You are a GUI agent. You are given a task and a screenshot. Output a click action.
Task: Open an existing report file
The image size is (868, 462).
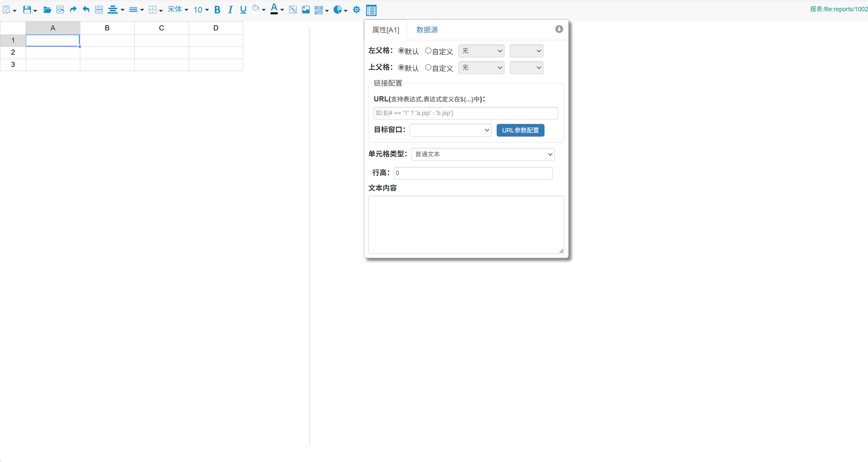(47, 10)
